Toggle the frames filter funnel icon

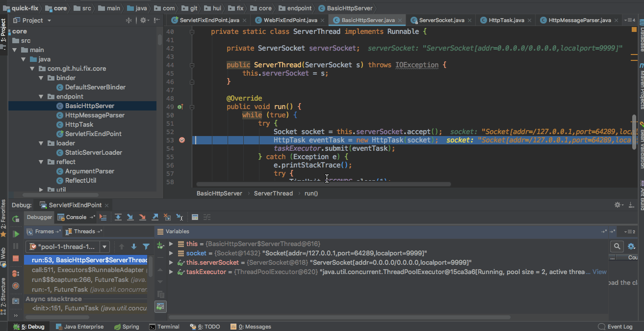146,247
